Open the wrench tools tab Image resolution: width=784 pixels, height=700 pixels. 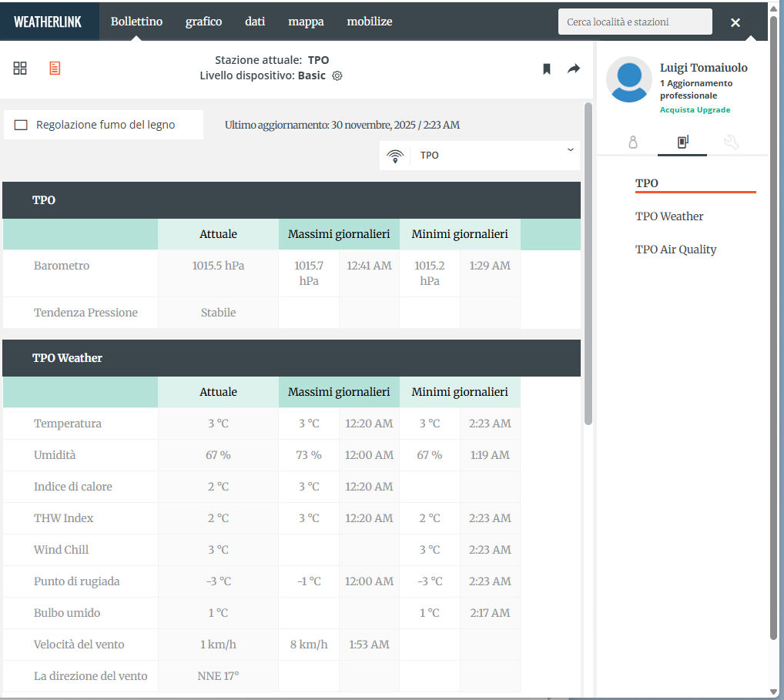(x=731, y=142)
